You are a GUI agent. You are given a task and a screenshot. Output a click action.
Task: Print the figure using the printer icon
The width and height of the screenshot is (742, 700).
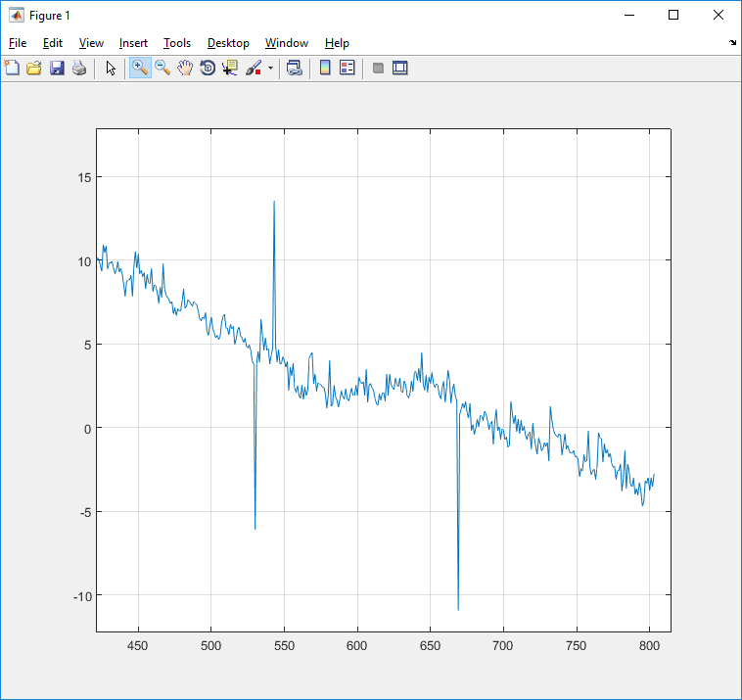[x=79, y=68]
